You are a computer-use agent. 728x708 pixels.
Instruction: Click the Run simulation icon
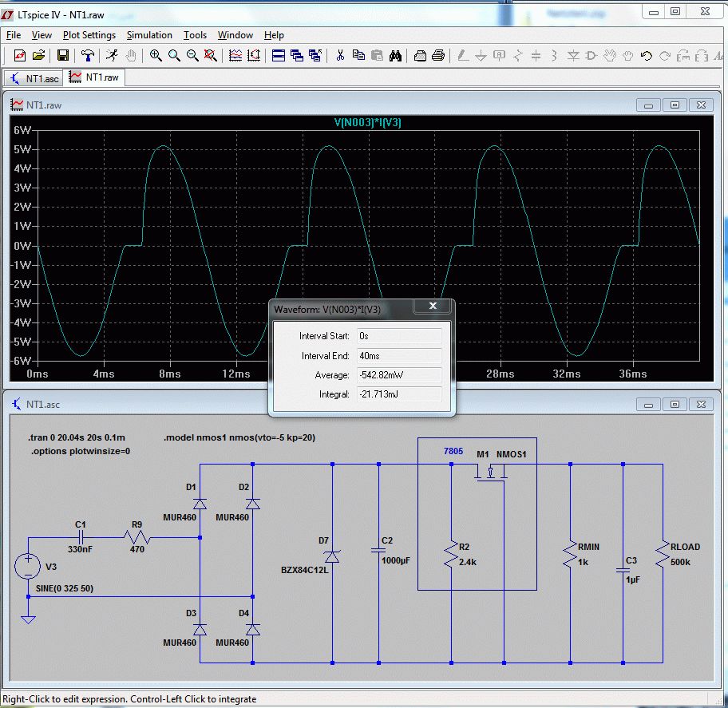[113, 56]
